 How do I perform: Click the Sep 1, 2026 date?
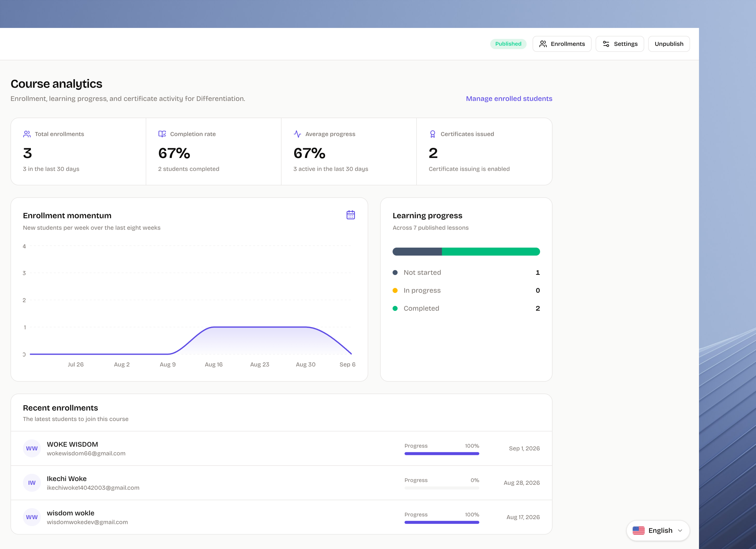(x=524, y=448)
